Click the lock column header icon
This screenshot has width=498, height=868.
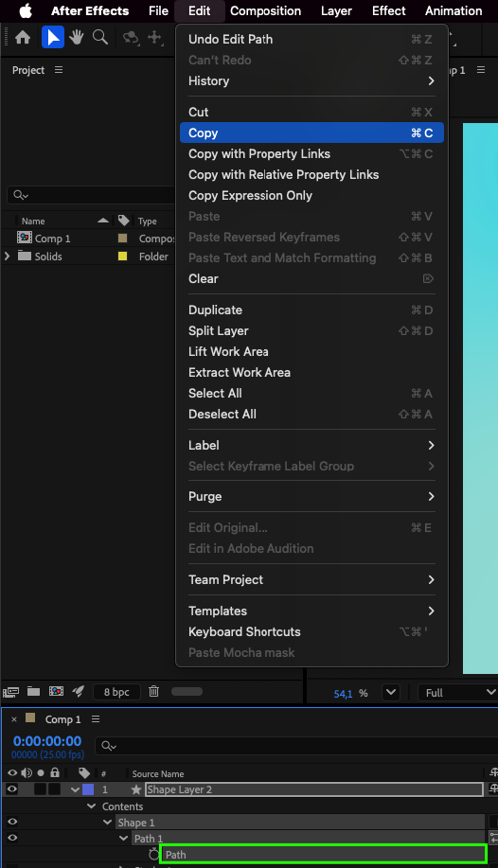[x=54, y=772]
